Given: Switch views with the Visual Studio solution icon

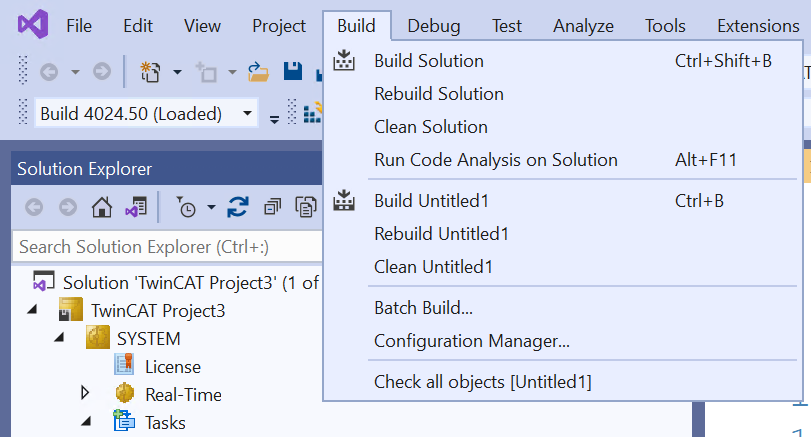Looking at the screenshot, I should click(x=136, y=207).
